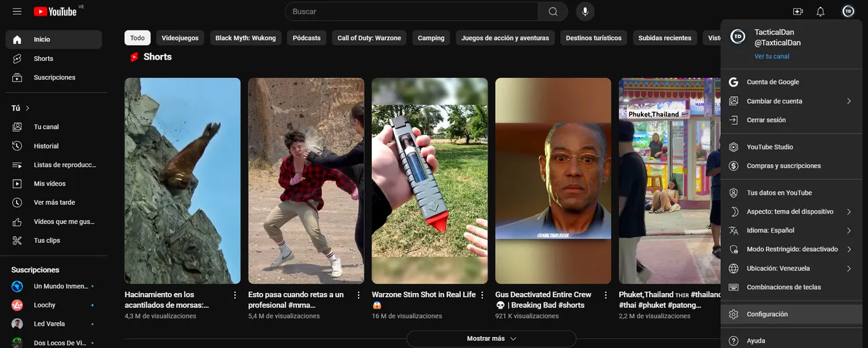Open Historial in the sidebar

(x=54, y=146)
